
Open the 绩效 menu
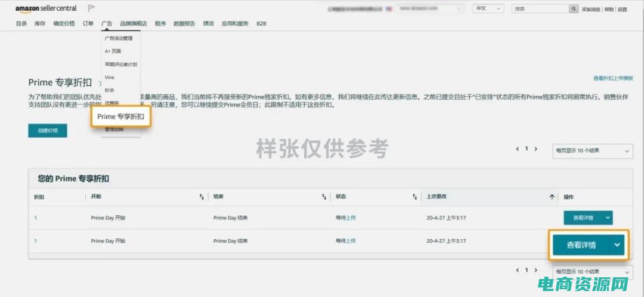pyautogui.click(x=208, y=24)
